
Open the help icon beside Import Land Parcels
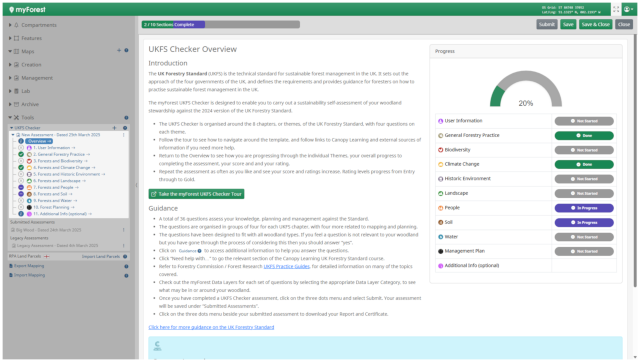[x=125, y=257]
